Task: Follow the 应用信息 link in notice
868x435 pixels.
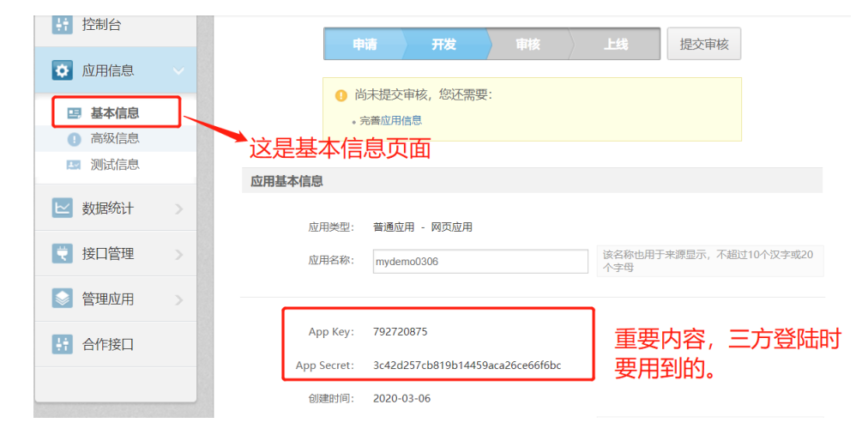Action: point(401,121)
